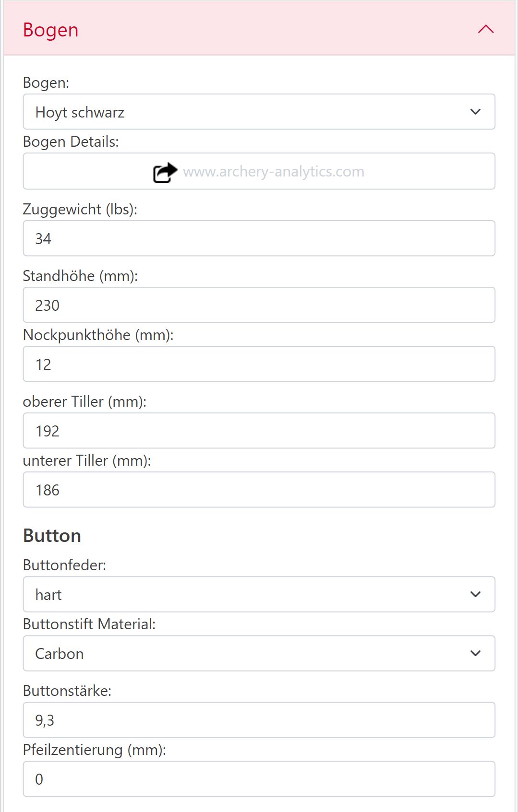This screenshot has width=518, height=812.
Task: Edit the unterer Tiller value 186
Action: tap(259, 490)
